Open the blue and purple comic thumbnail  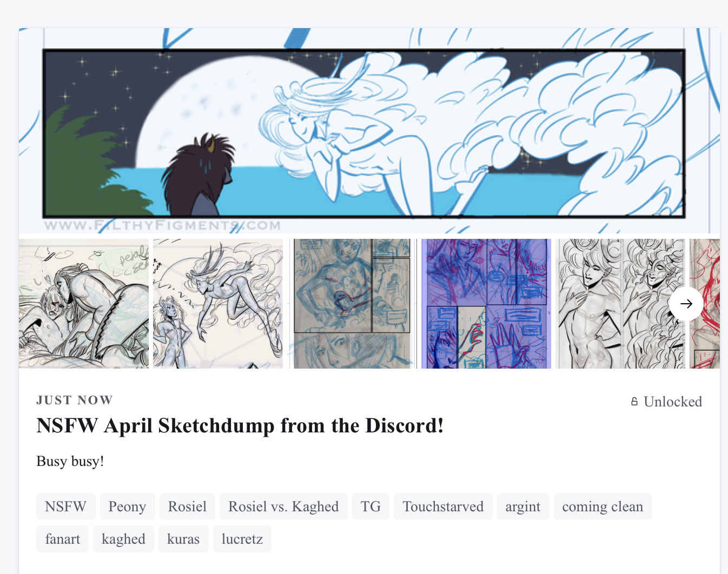point(486,304)
